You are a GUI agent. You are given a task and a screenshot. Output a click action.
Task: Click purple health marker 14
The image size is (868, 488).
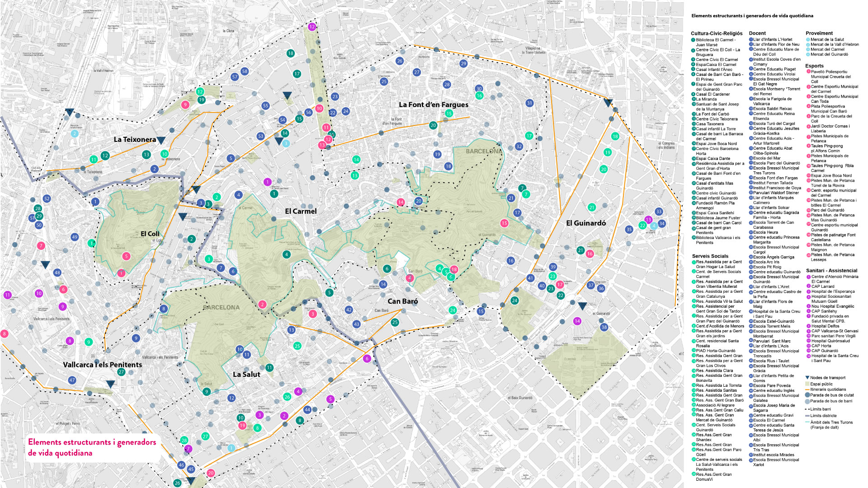[577, 321]
